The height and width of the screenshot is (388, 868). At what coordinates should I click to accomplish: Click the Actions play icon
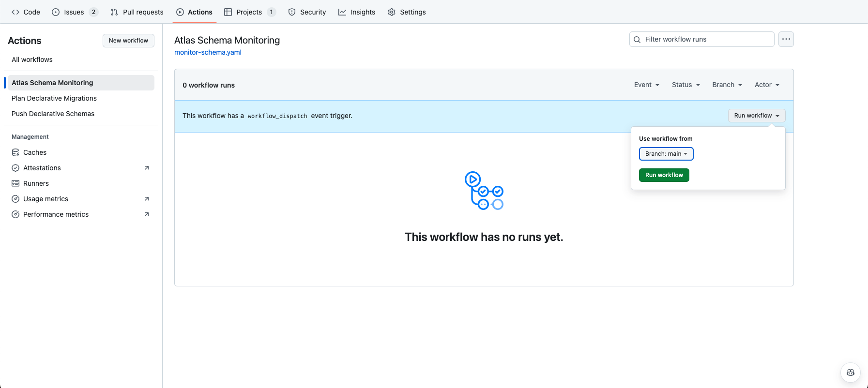coord(180,12)
